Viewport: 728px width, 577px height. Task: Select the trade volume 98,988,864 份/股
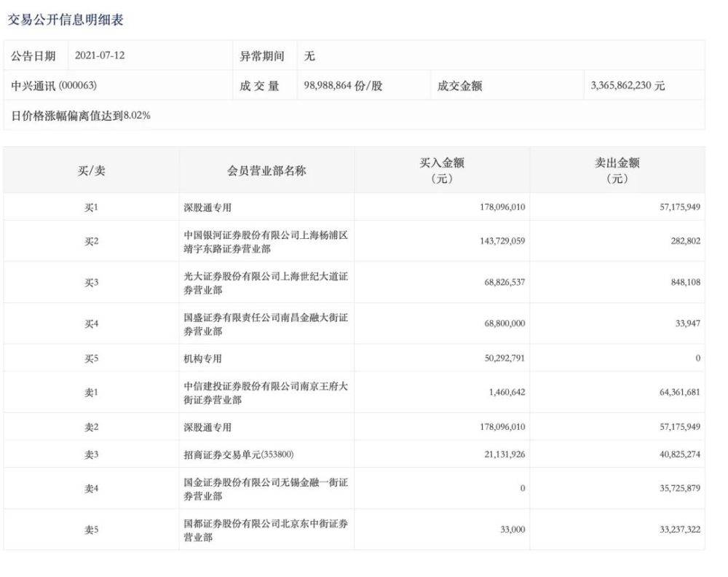coord(343,85)
